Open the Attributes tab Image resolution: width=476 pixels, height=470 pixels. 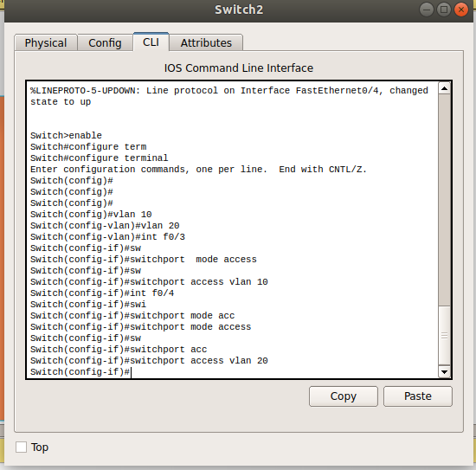pos(206,42)
